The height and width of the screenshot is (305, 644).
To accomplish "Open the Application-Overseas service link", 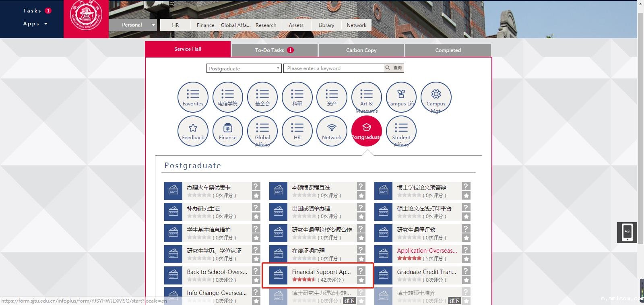I will point(427,250).
